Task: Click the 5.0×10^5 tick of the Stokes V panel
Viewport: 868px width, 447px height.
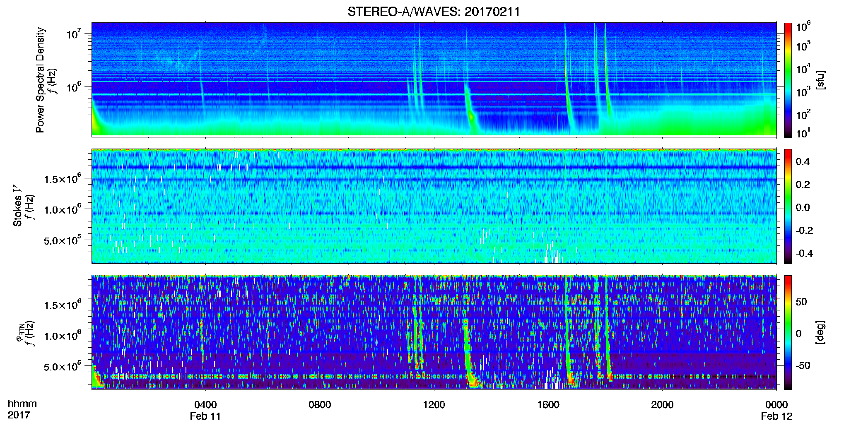Action: point(63,240)
